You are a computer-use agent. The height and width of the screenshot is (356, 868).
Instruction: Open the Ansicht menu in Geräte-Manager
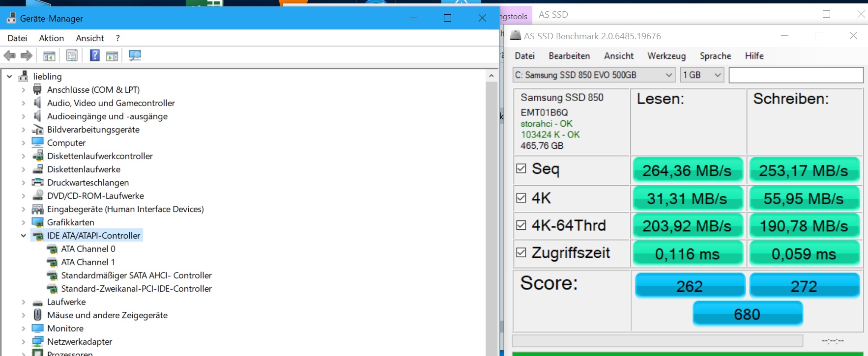90,38
